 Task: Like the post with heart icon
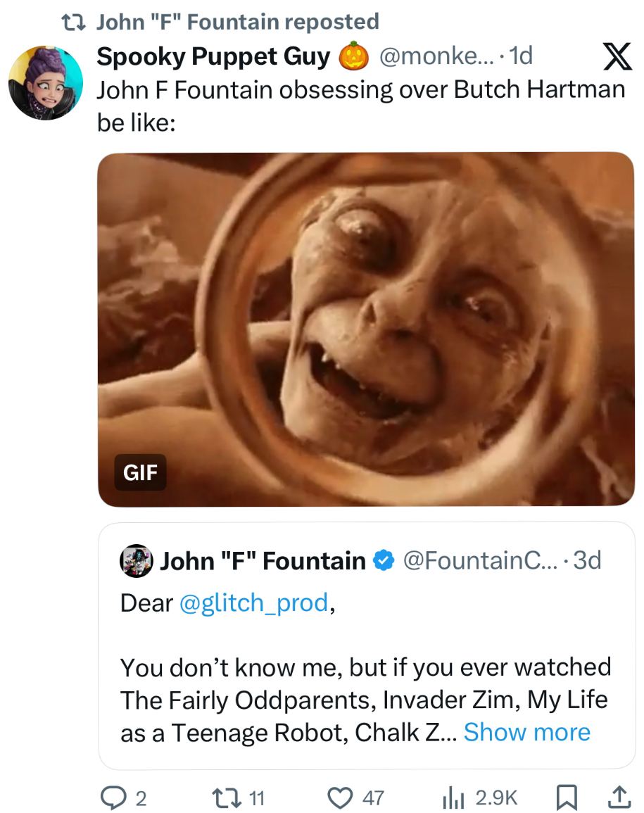pos(341,797)
